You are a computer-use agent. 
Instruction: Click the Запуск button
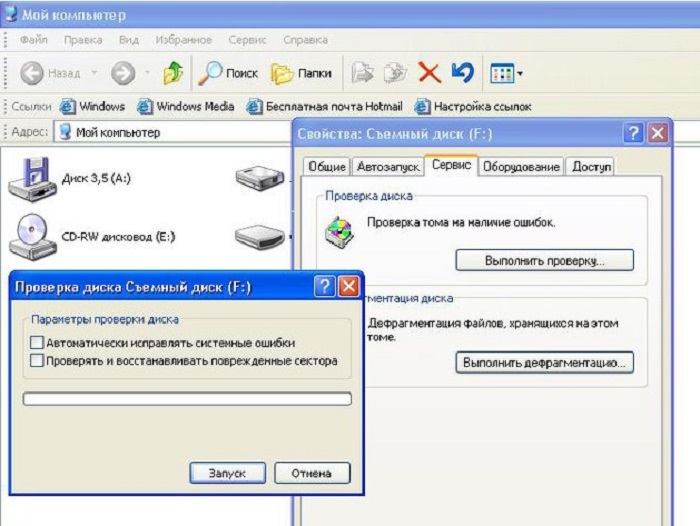(227, 473)
